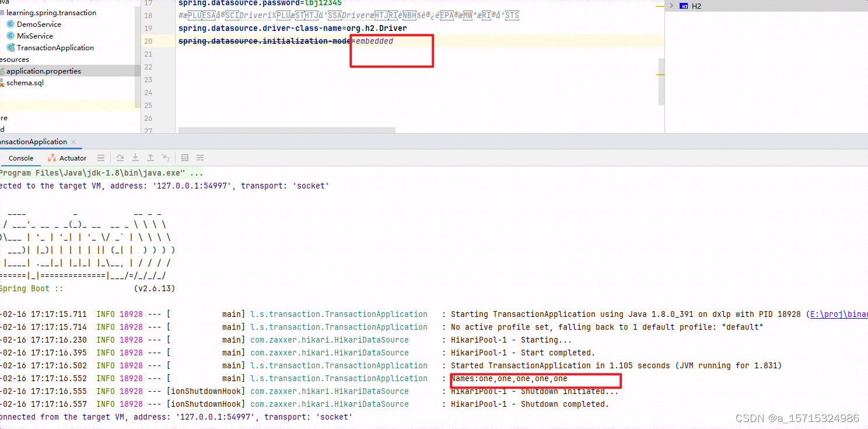Open the Actuator tab with orange graph icon
868x429 pixels.
[x=66, y=158]
